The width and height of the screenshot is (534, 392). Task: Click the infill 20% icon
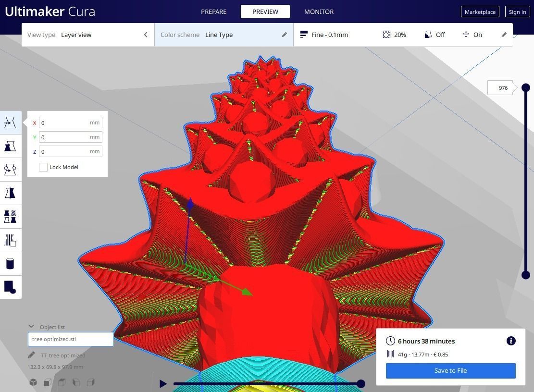[386, 35]
